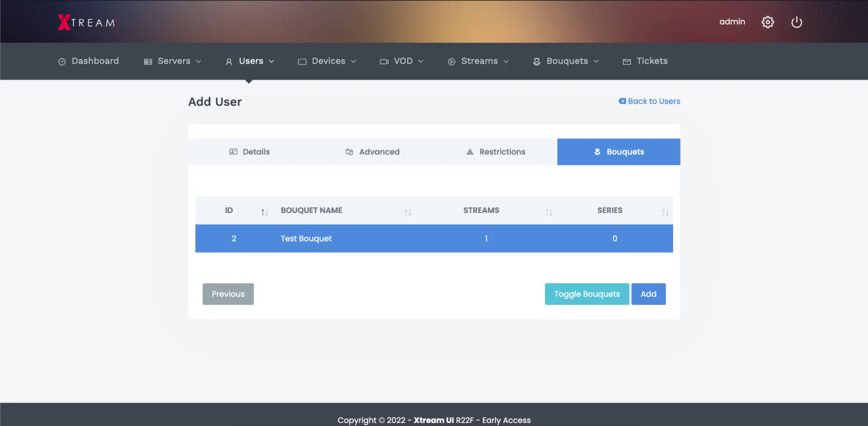Click the Toggle Bouquets button
This screenshot has height=426, width=868.
[x=587, y=294]
